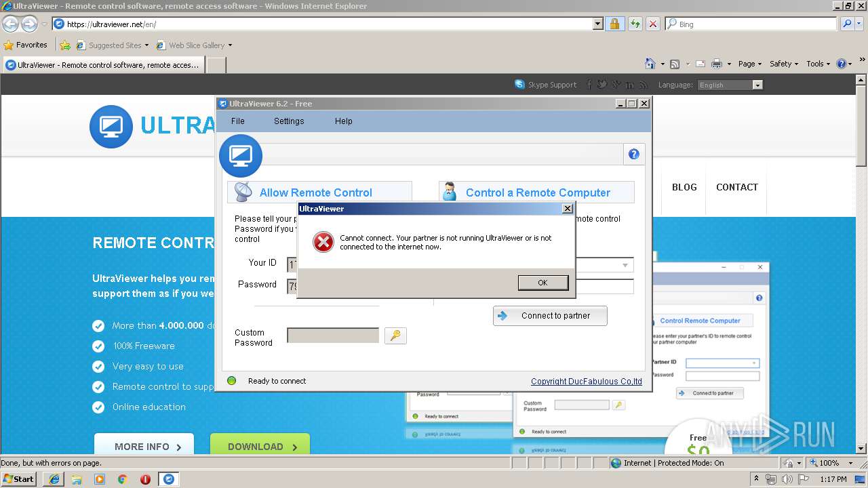Click the satellite dish Allow Remote Control icon
Image resolution: width=868 pixels, height=488 pixels.
243,192
